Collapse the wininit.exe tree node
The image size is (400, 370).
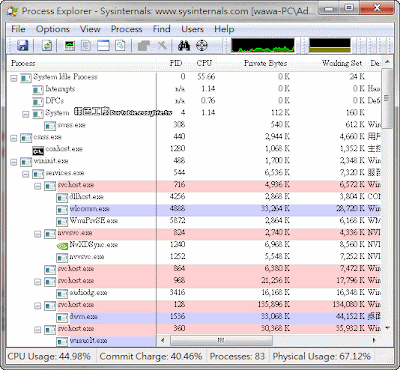tap(14, 162)
